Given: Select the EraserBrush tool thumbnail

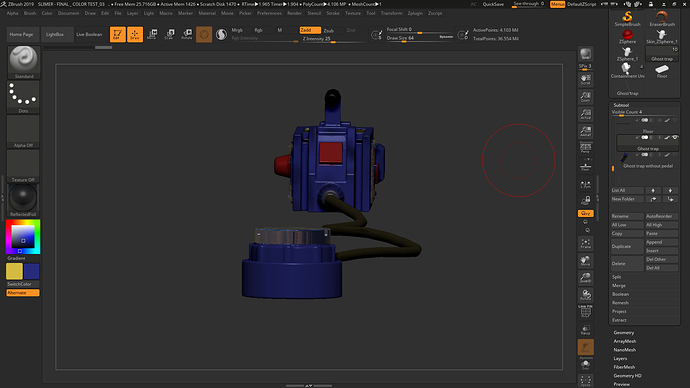Looking at the screenshot, I should pyautogui.click(x=661, y=18).
